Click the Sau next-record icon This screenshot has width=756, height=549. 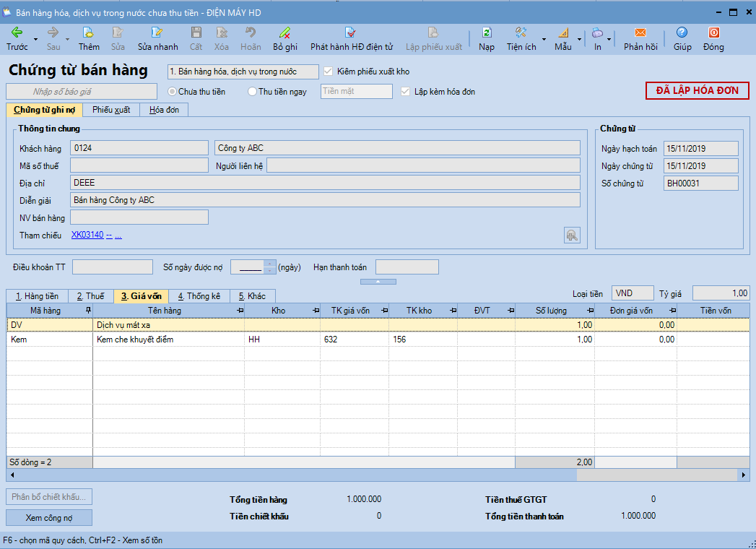tap(53, 33)
